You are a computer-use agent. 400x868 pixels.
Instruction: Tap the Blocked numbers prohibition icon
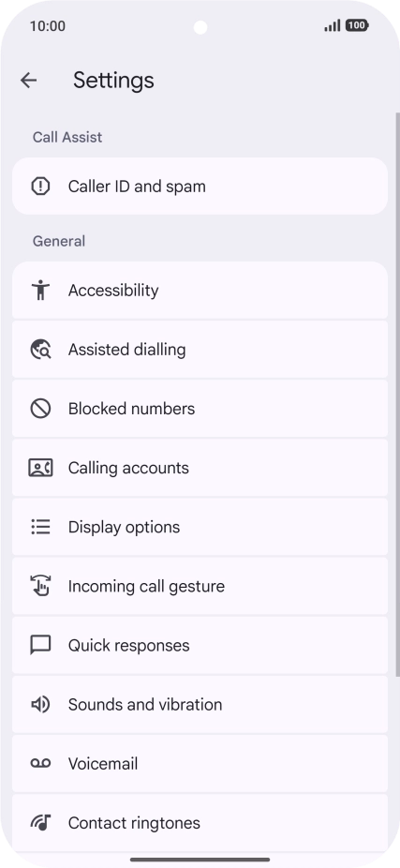click(x=40, y=409)
